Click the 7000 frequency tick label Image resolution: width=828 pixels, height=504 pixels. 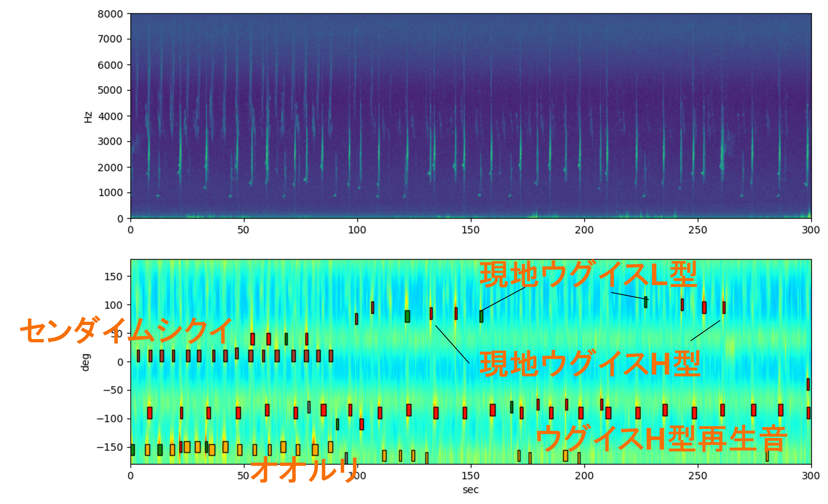[x=110, y=39]
